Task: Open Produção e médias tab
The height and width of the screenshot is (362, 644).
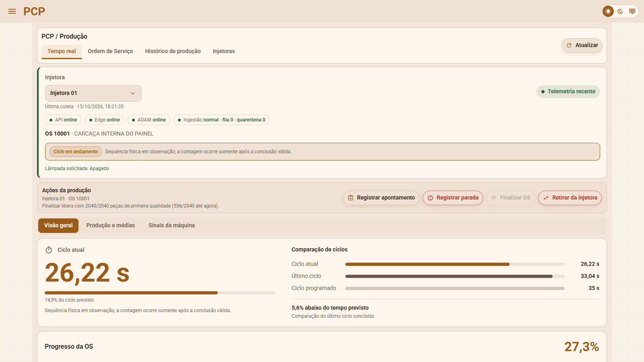Action: 110,226
